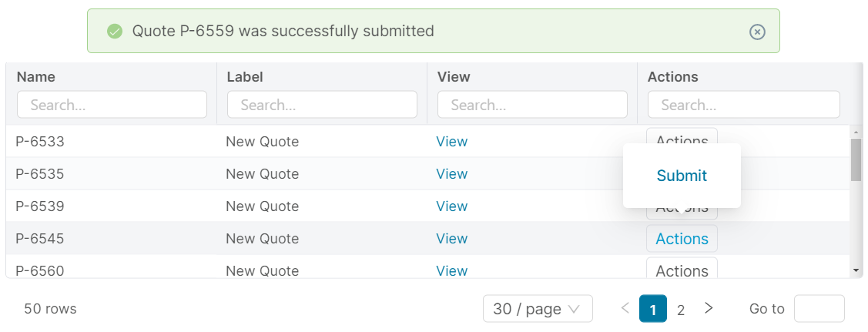Open View link for quote P-6533
This screenshot has width=868, height=332.
(x=451, y=142)
